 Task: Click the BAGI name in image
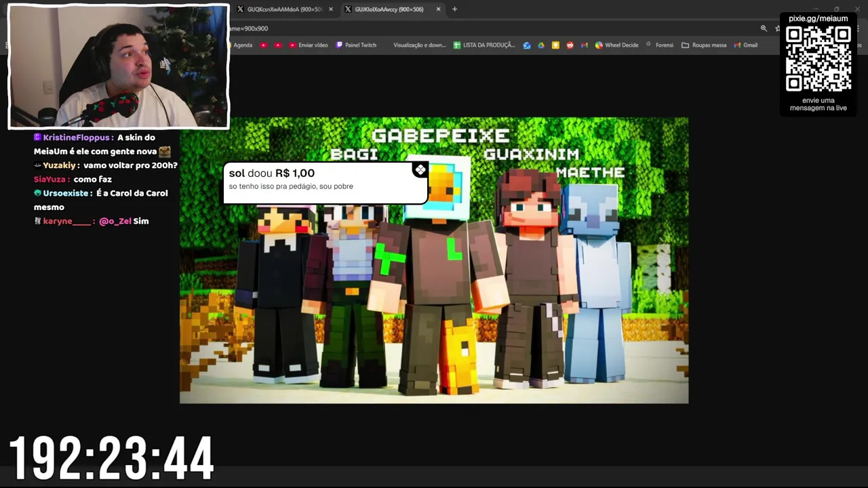[354, 155]
